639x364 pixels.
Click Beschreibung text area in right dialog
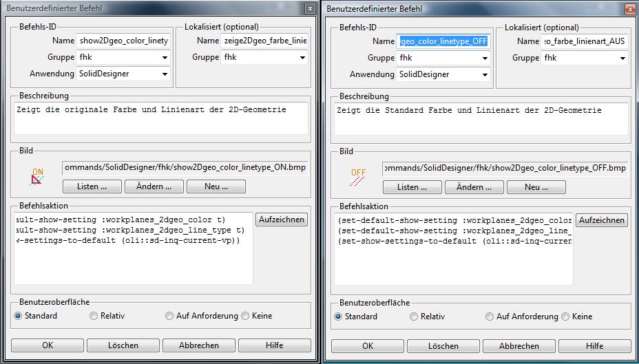click(481, 119)
